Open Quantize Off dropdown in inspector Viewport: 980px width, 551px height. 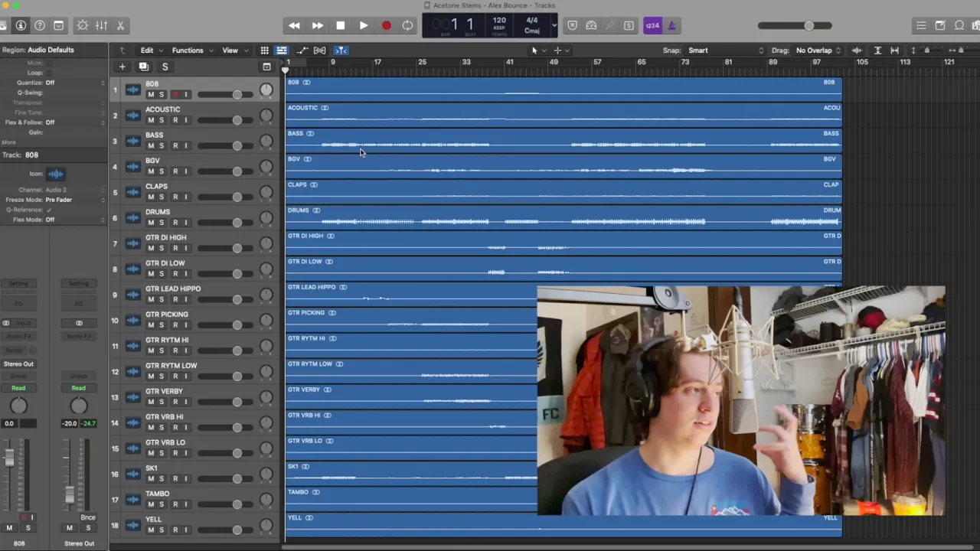click(75, 83)
